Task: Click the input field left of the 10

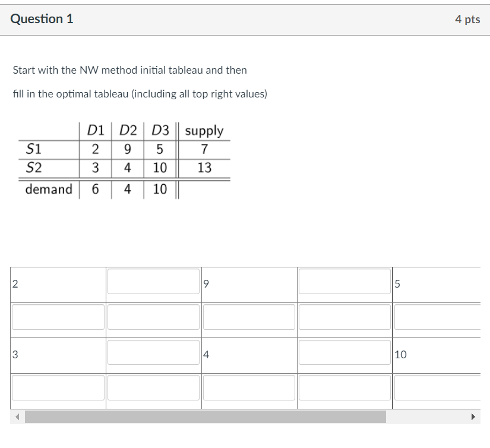Action: pos(346,355)
